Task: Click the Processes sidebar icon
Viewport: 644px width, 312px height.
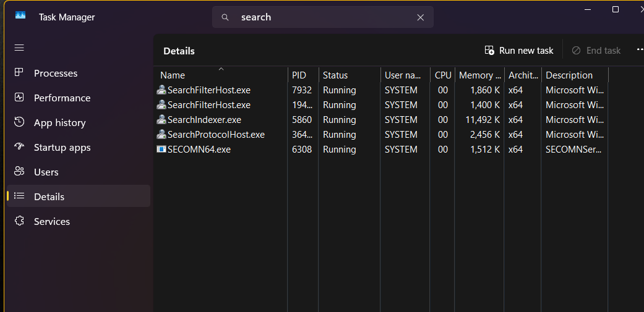Action: click(x=19, y=72)
